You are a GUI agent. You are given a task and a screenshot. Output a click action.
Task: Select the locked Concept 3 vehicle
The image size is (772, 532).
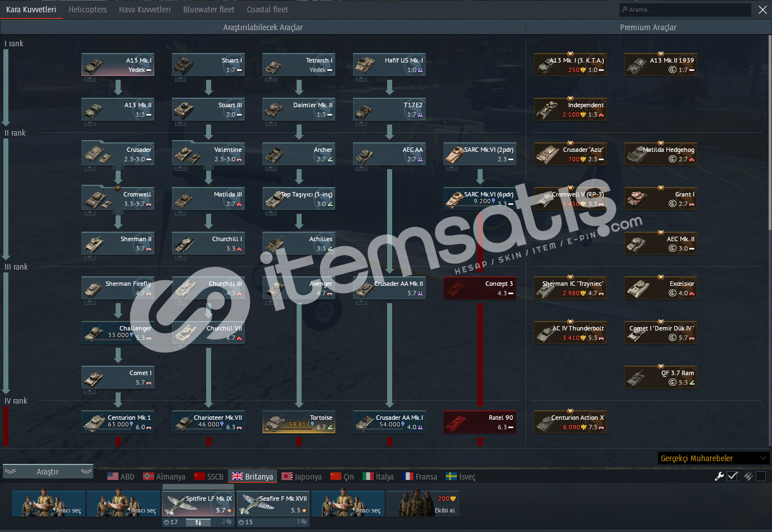click(x=480, y=288)
